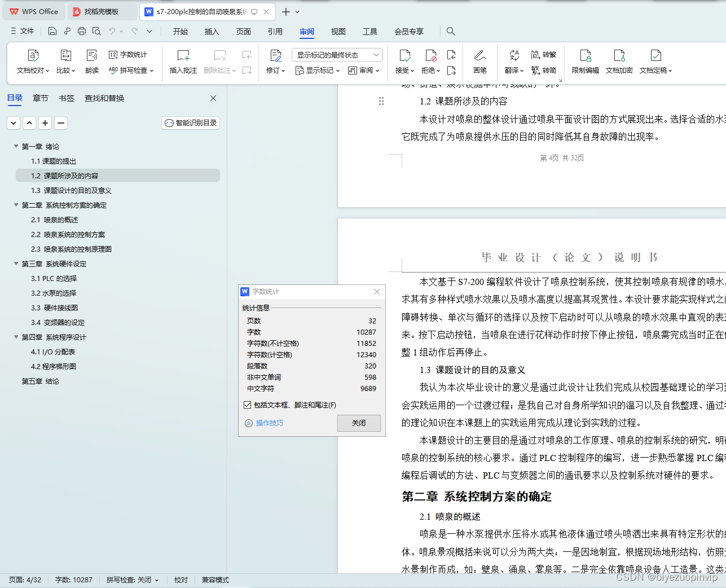Collapse 第三章 系统硬件设定 in outline
The height and width of the screenshot is (588, 726).
coord(16,264)
